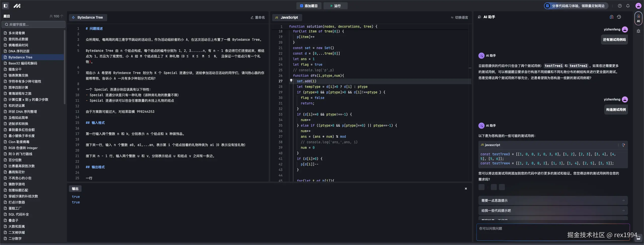The width and height of the screenshot is (644, 245).
Task: Open the notification bell icon
Action: 628,6
